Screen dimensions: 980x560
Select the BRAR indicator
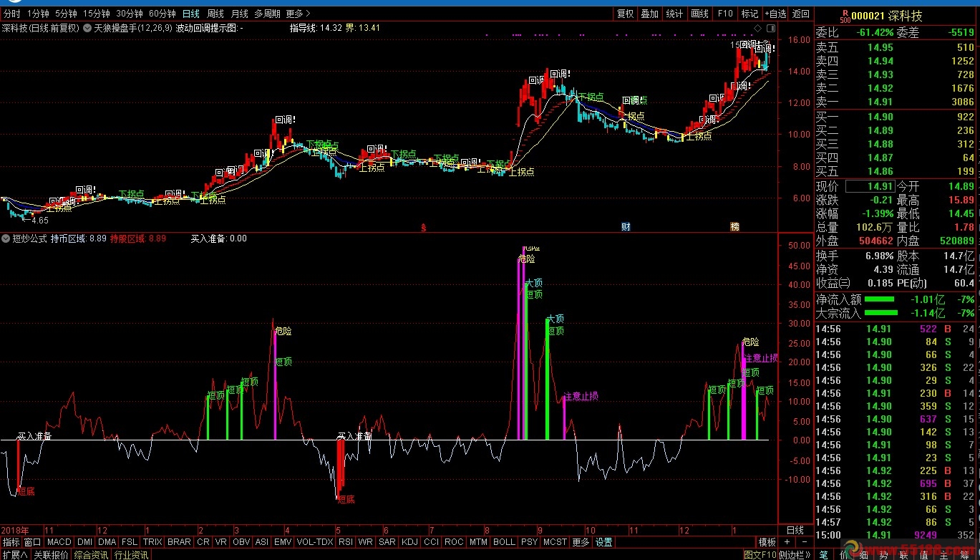click(179, 542)
